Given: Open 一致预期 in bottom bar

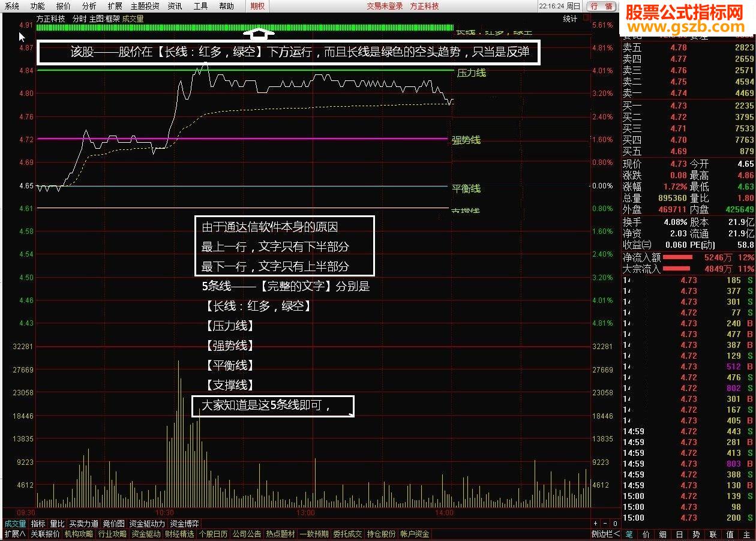Looking at the screenshot, I should point(314,534).
